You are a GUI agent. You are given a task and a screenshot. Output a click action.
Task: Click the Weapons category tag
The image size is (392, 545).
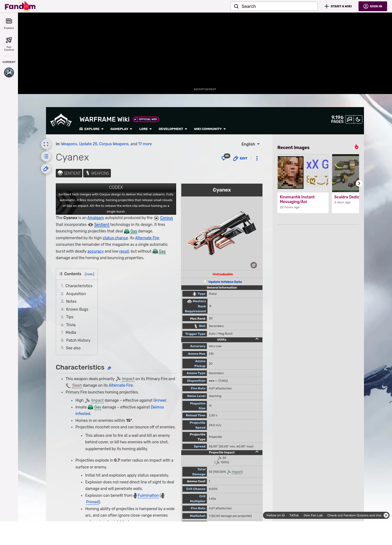[97, 173]
